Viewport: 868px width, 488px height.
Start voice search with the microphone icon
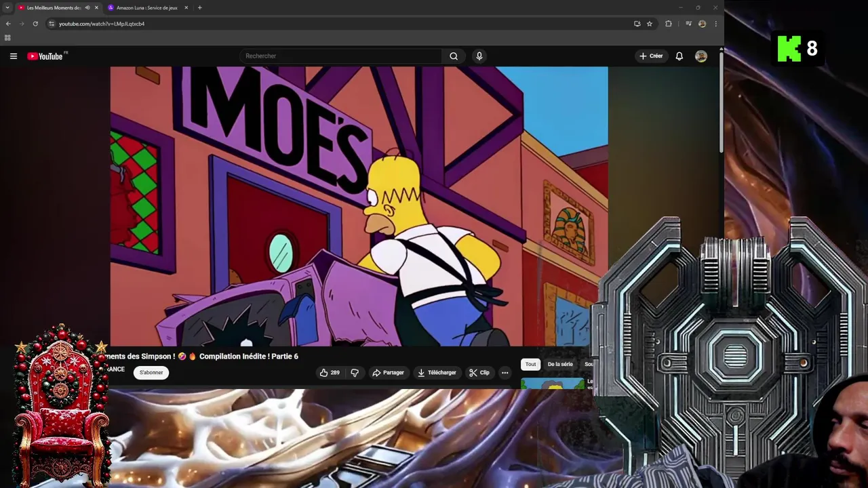click(479, 56)
